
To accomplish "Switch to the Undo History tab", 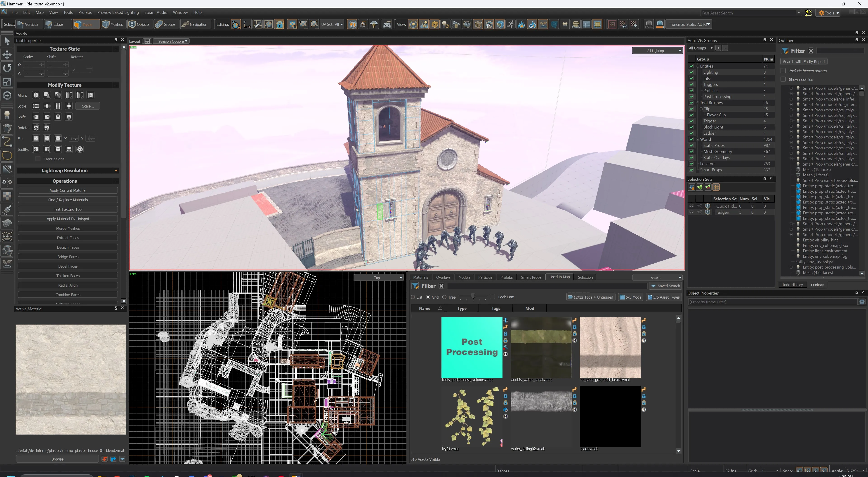I will pyautogui.click(x=792, y=285).
